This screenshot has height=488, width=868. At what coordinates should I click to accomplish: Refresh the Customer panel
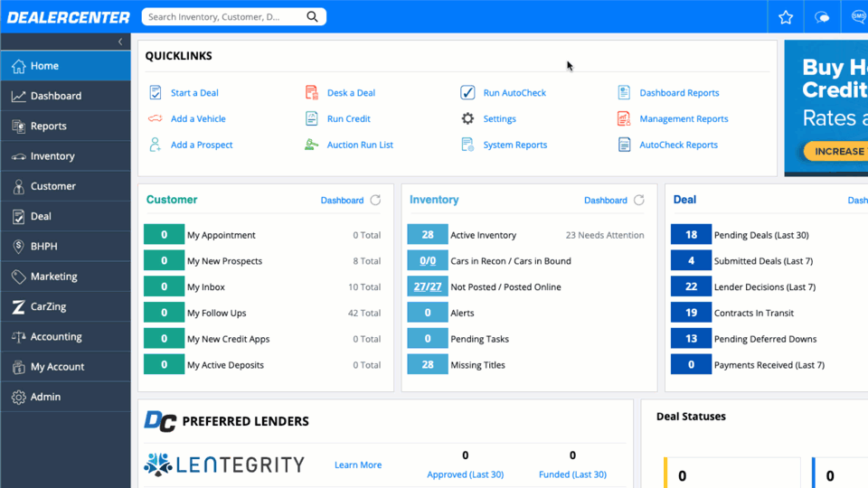375,200
